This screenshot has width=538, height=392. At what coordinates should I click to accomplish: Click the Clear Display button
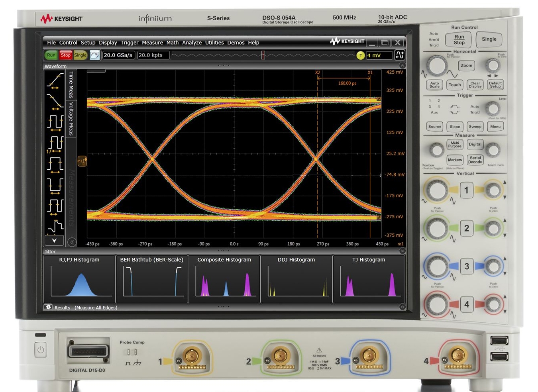(x=475, y=85)
